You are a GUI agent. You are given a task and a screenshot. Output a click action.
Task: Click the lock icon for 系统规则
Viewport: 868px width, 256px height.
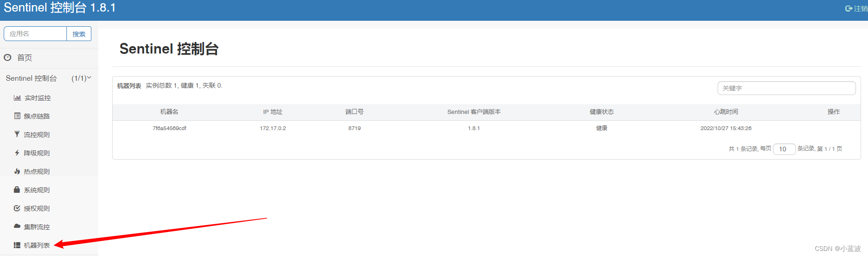tap(17, 190)
